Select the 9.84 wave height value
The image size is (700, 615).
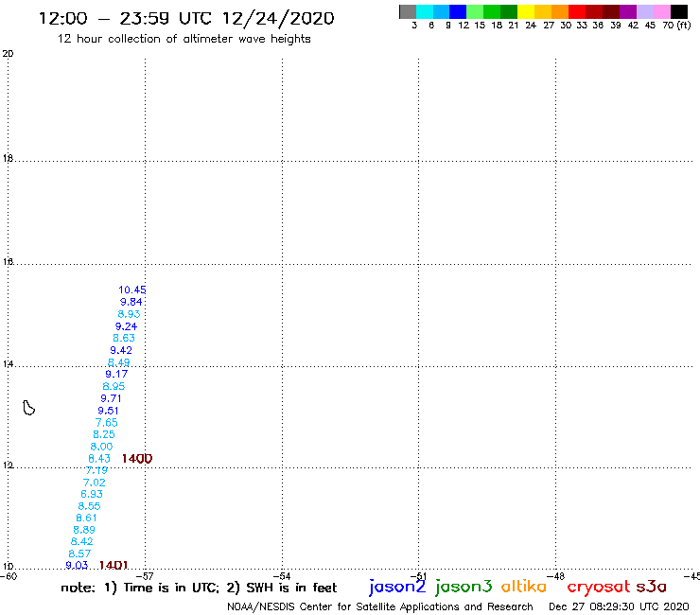[x=131, y=302]
